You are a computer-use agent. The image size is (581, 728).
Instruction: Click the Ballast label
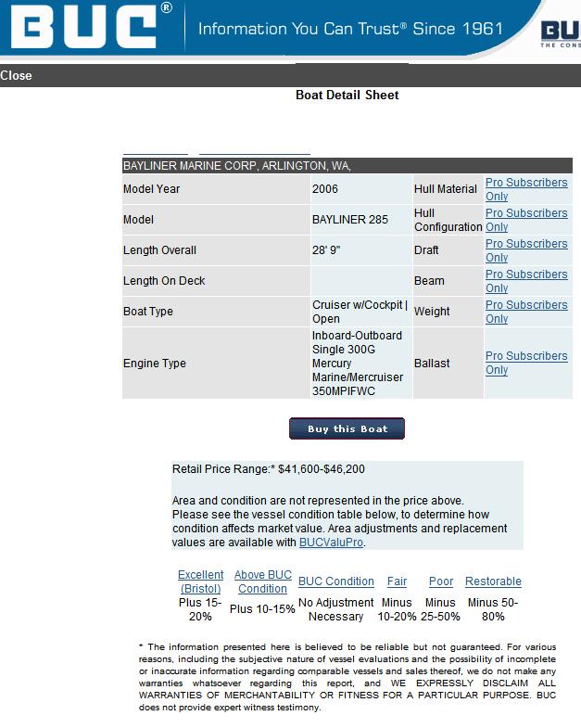coord(432,363)
